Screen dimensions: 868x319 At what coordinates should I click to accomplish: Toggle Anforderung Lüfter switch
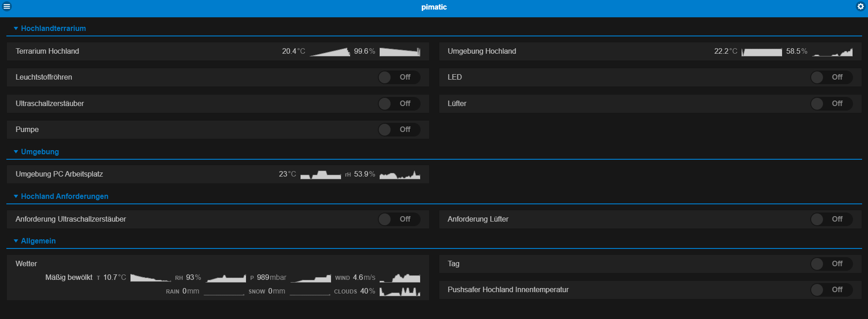tap(831, 219)
